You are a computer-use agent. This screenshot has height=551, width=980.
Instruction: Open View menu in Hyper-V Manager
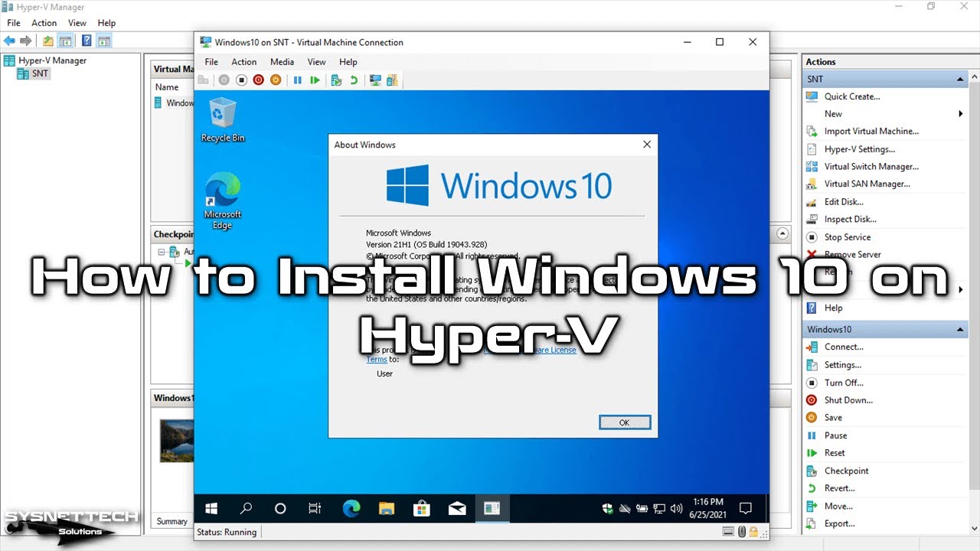click(x=77, y=23)
